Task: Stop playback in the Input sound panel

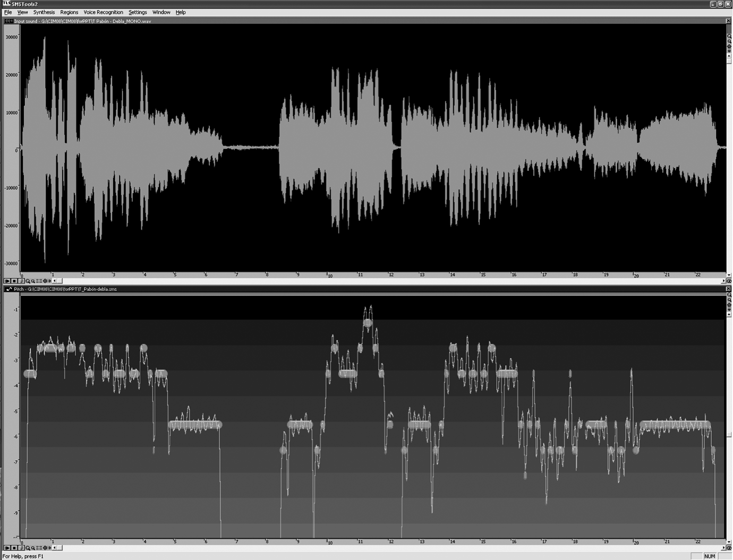Action: click(14, 281)
